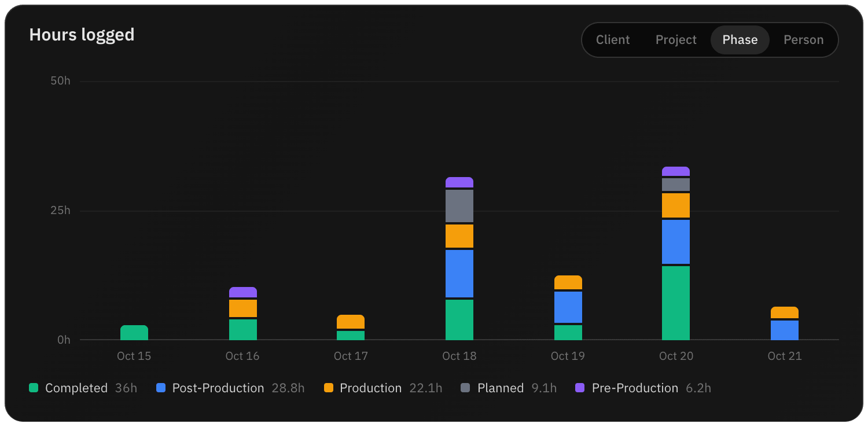Viewport: 868px width, 427px height.
Task: Click the "36h" total in the legend
Action: click(126, 388)
